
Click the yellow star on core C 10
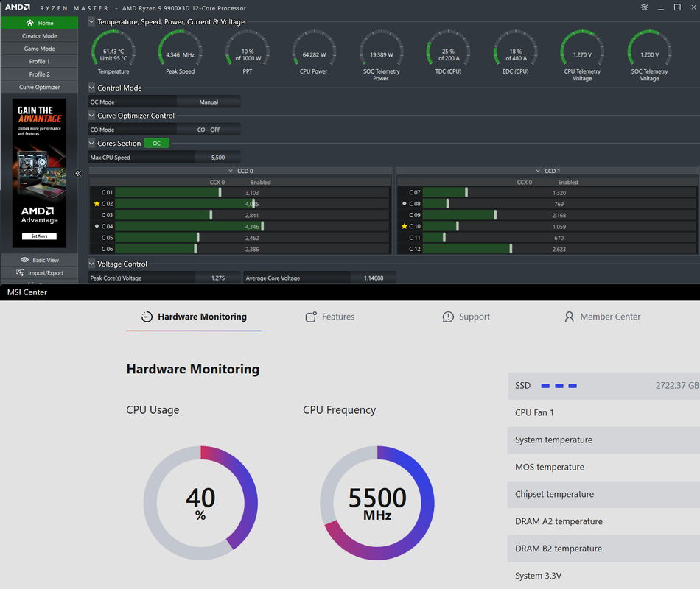(x=404, y=226)
